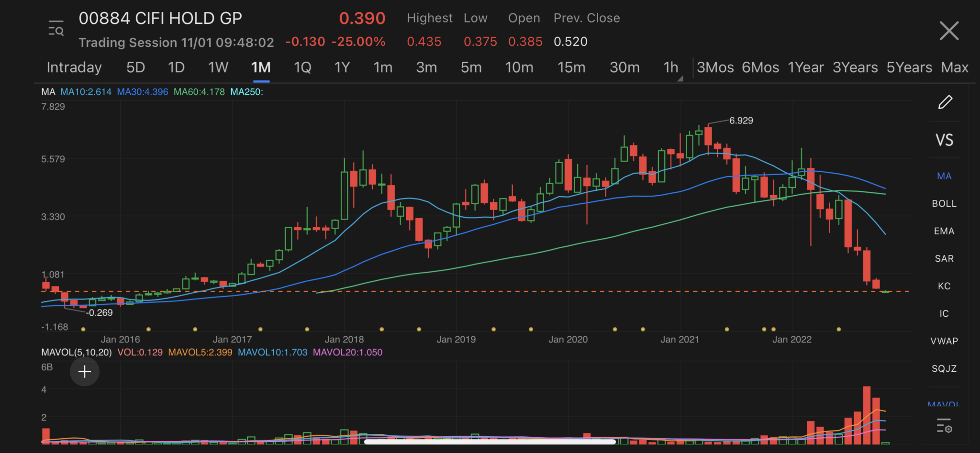Viewport: 980px width, 453px height.
Task: Tap the plus button on volume chart
Action: click(85, 372)
